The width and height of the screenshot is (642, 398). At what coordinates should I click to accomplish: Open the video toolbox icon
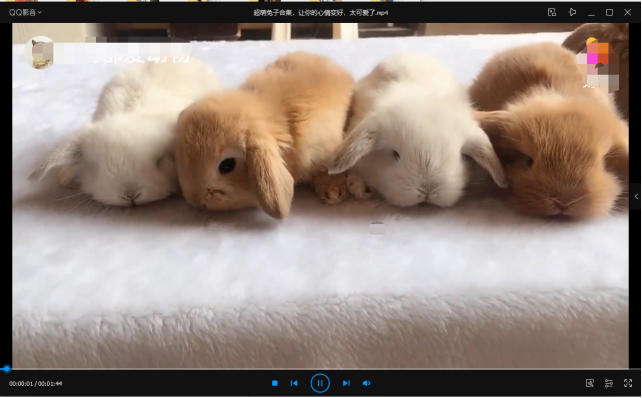590,383
